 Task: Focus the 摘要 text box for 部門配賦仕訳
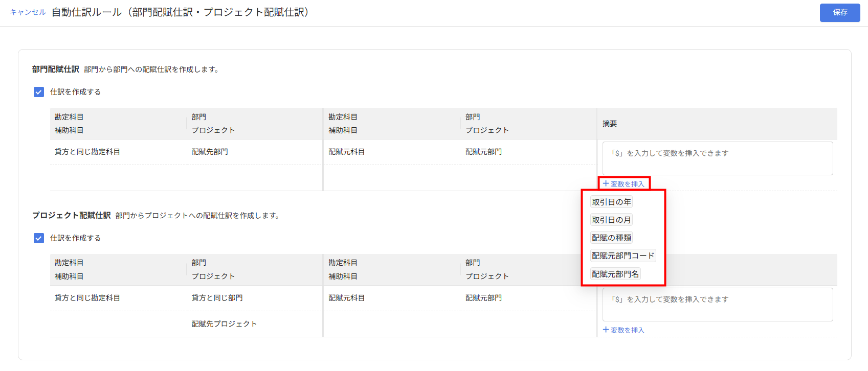pyautogui.click(x=717, y=158)
